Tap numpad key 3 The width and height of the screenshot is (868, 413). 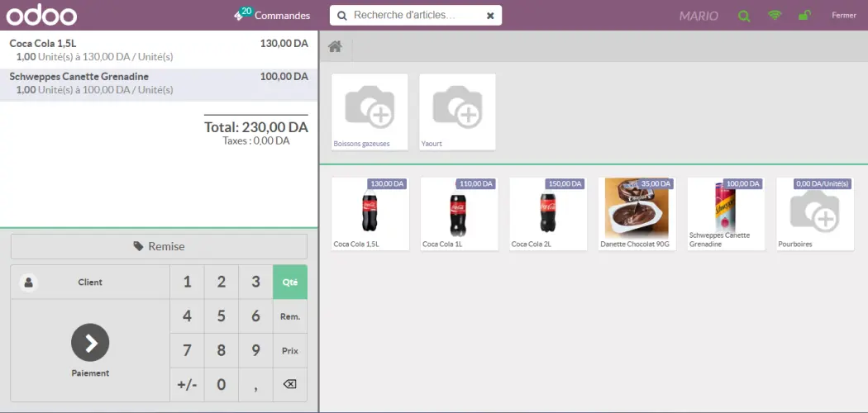pyautogui.click(x=255, y=282)
